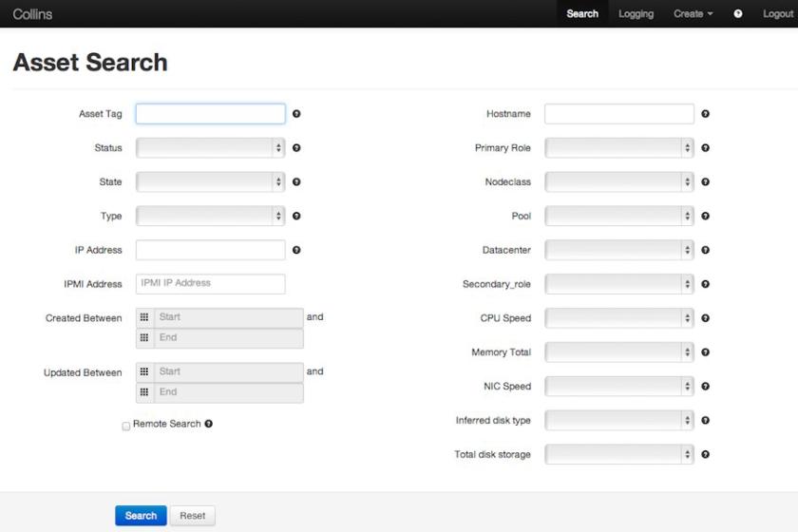Image resolution: width=798 pixels, height=532 pixels.
Task: Click the help icon beside IP Address
Action: (296, 250)
